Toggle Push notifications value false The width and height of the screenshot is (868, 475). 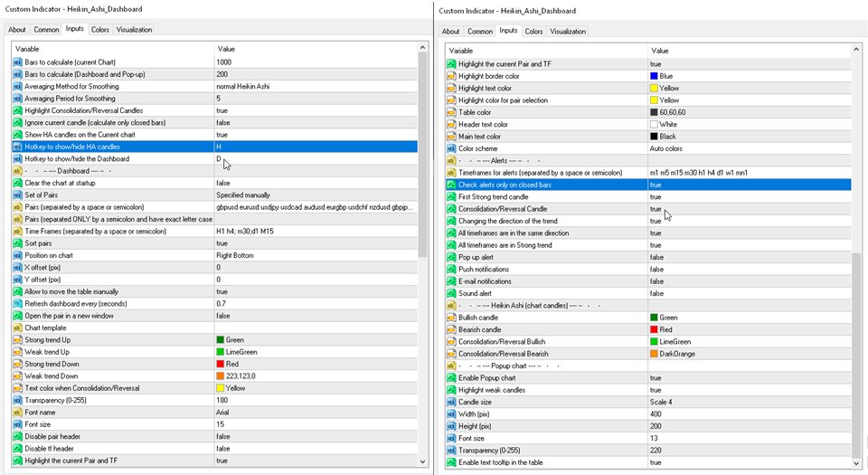coord(656,269)
